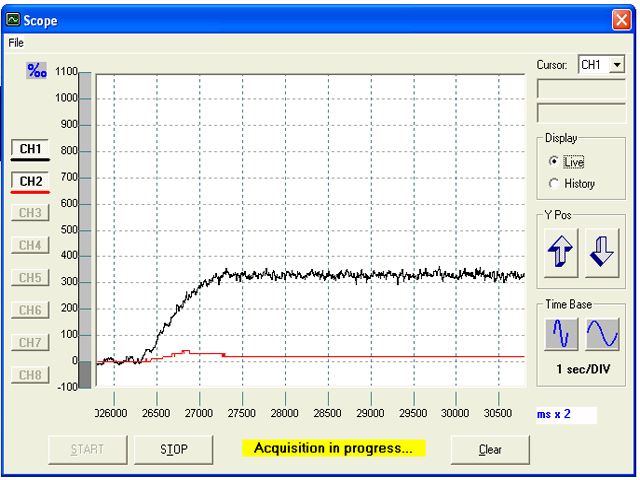Select the compressed sine wave time base icon
This screenshot has height=480, width=640.
pyautogui.click(x=561, y=334)
